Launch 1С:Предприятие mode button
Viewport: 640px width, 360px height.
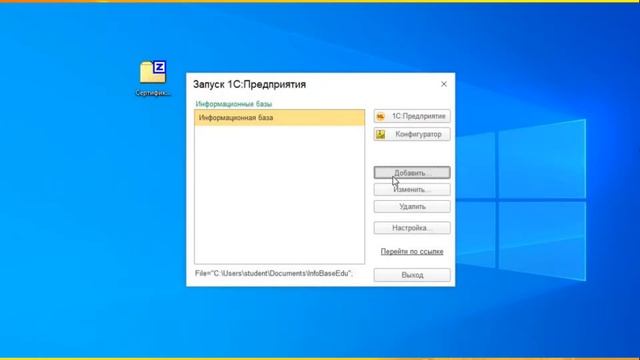412,116
